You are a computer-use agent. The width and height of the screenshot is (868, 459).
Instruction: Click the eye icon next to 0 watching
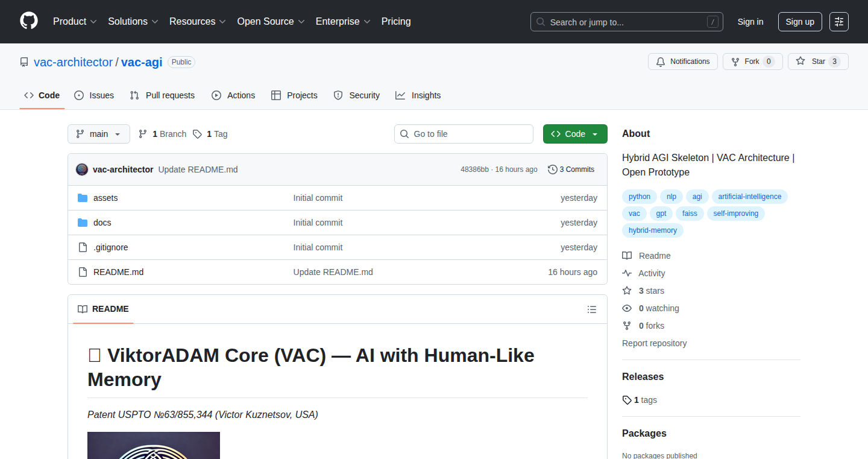tap(627, 308)
